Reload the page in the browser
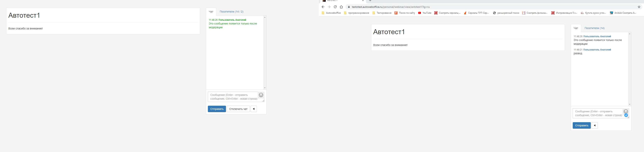This screenshot has width=644, height=152. (335, 7)
